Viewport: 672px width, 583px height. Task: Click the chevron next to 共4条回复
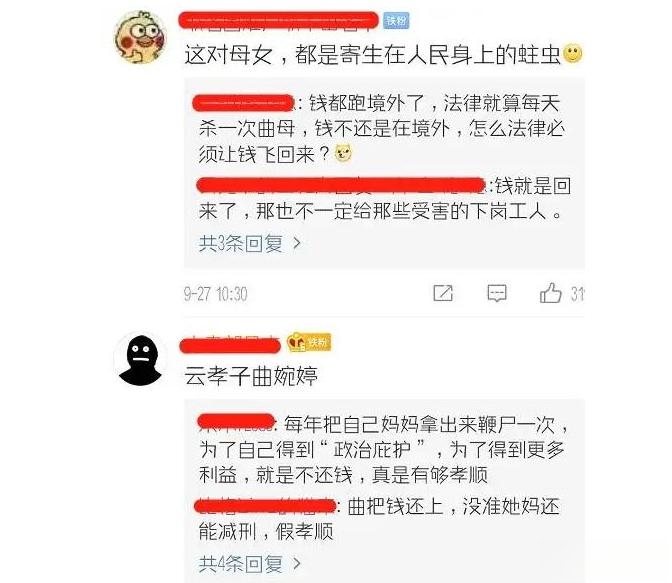click(297, 563)
